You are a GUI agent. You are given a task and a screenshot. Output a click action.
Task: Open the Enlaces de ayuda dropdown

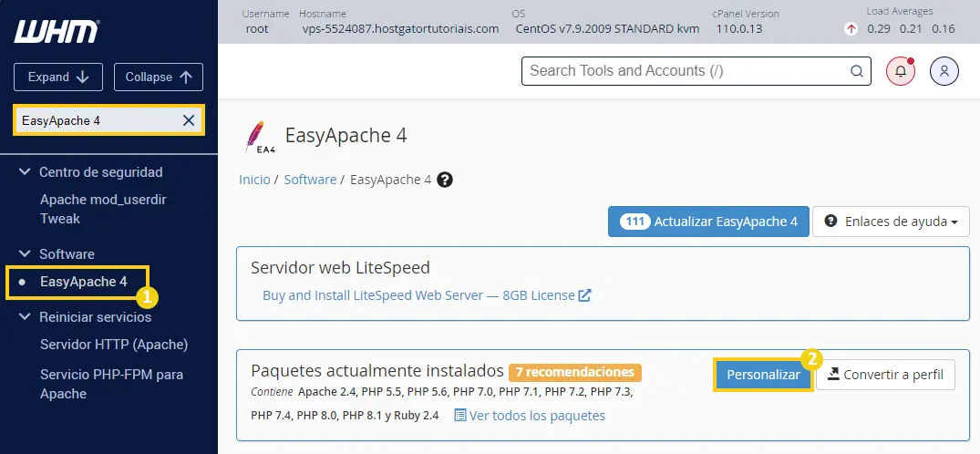click(x=891, y=222)
